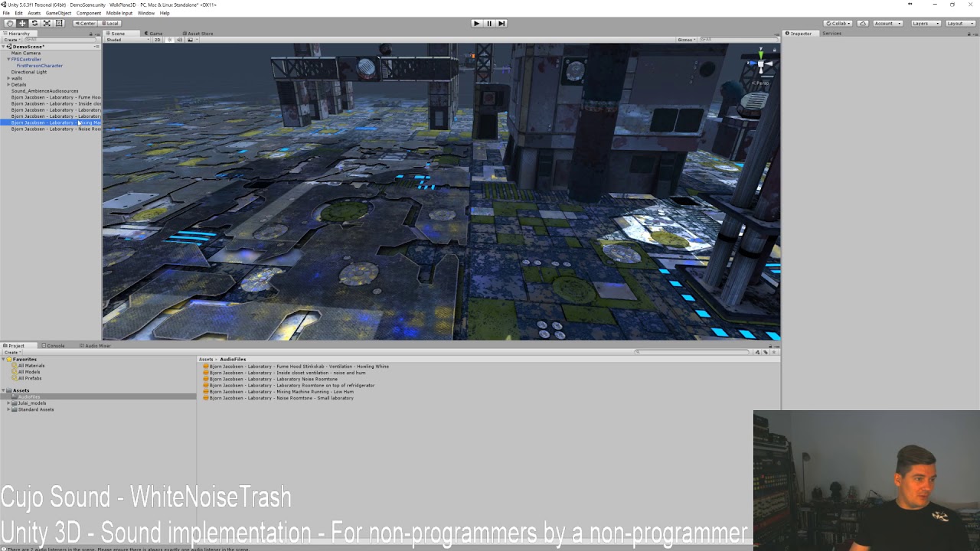Viewport: 980px width, 551px height.
Task: Switch to the Game tab
Action: pos(153,34)
